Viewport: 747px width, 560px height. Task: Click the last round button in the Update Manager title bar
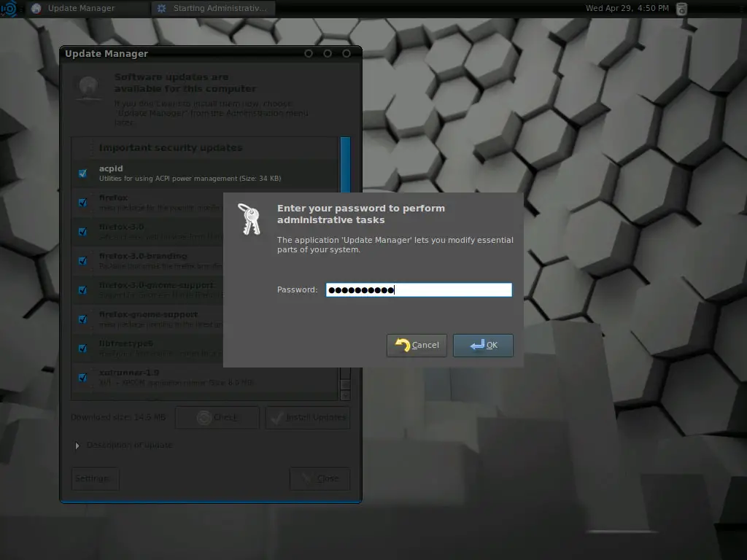[x=347, y=53]
